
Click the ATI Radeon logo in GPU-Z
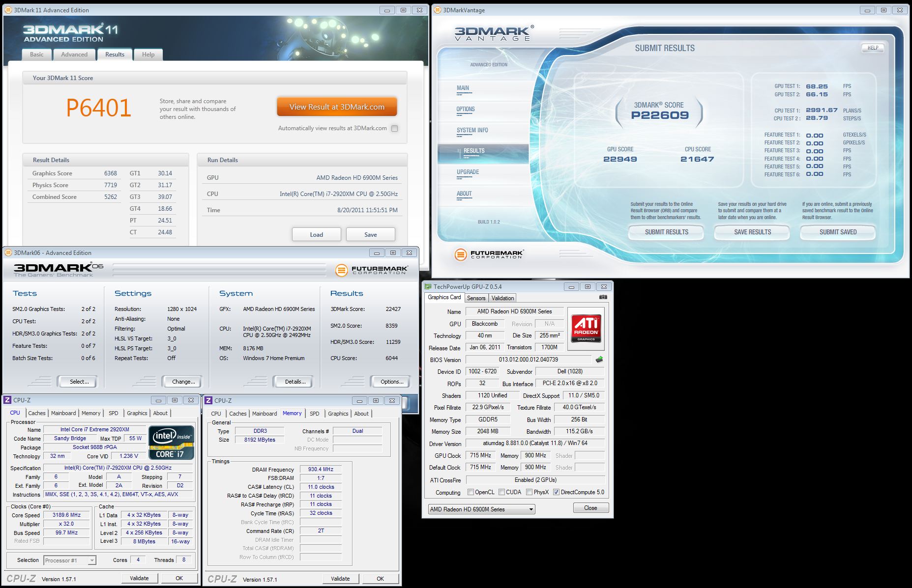click(586, 329)
